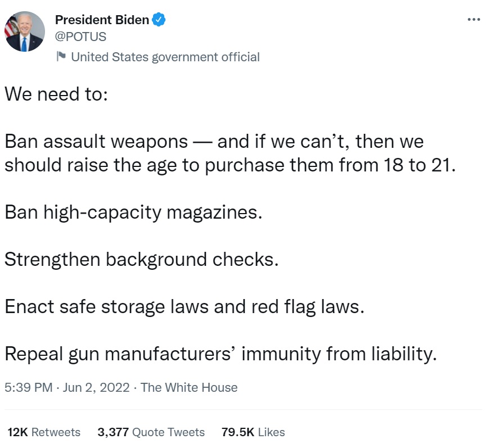The height and width of the screenshot is (448, 490).
Task: Open 'The White House' source link
Action: (189, 387)
